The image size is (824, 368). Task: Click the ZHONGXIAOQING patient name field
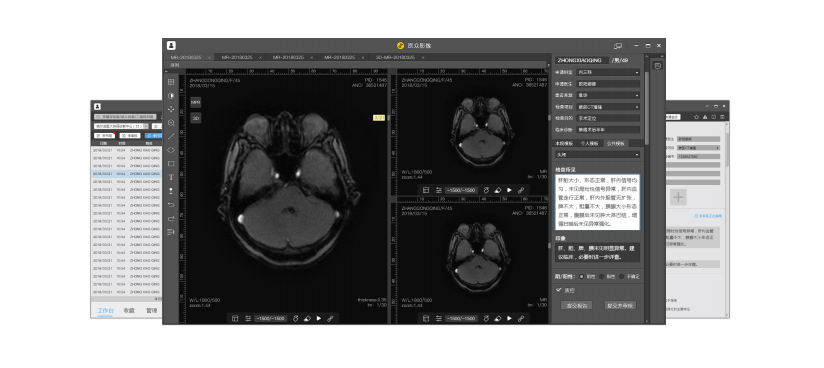(x=582, y=60)
